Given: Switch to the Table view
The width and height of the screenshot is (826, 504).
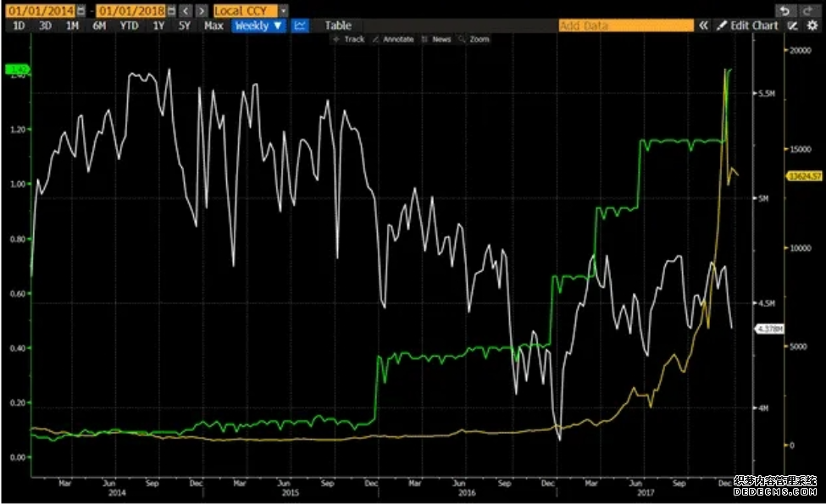Looking at the screenshot, I should [338, 25].
